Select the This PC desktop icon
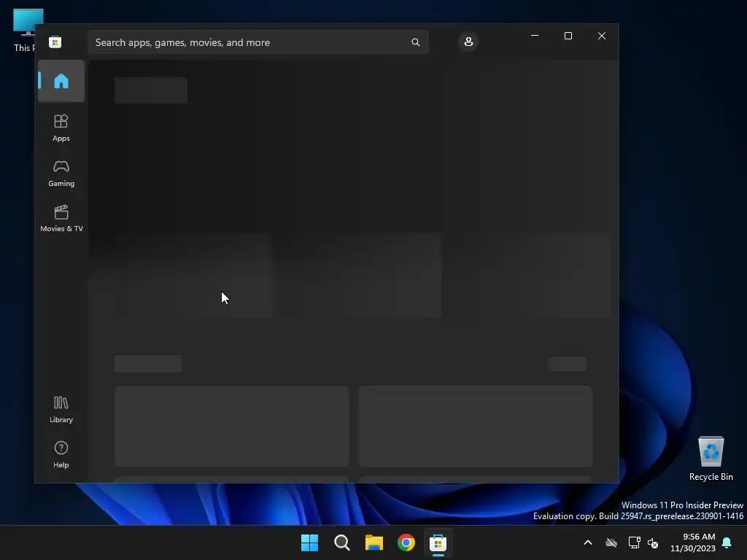 24,30
